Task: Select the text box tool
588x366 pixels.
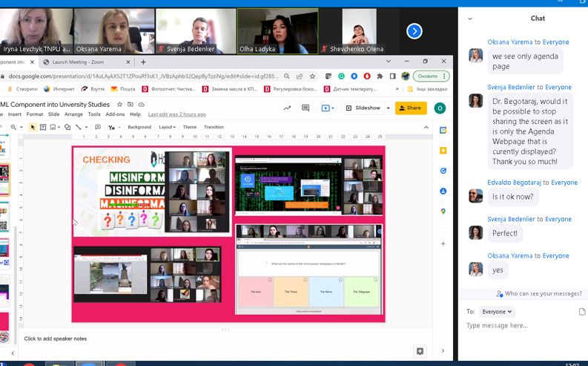Action: (43, 128)
